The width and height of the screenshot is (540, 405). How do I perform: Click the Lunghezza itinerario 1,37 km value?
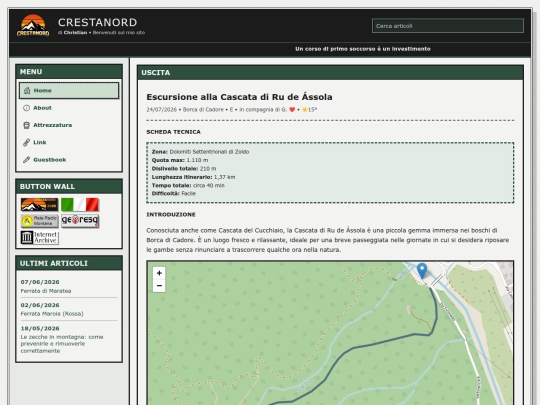click(225, 177)
